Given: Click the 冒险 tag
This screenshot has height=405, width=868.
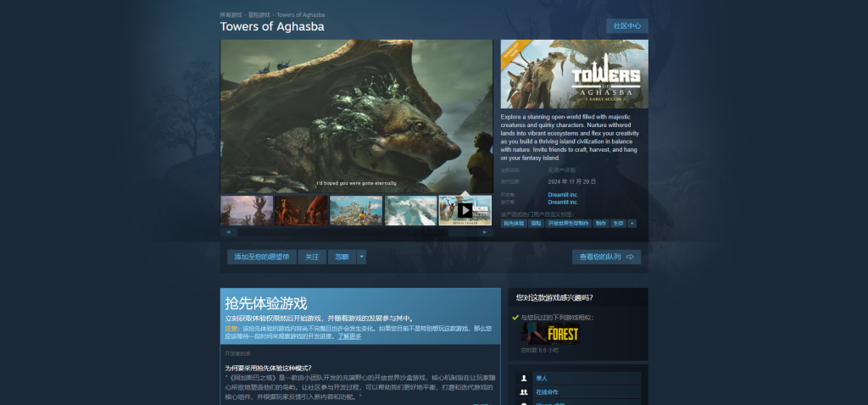Looking at the screenshot, I should click(x=536, y=224).
